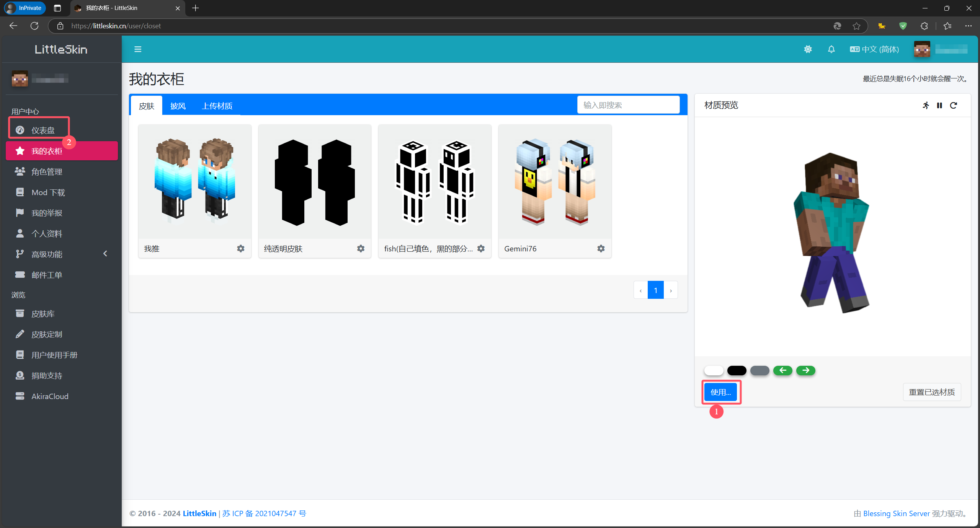This screenshot has height=528, width=980.
Task: Switch to 上传材质 tab
Action: [217, 106]
